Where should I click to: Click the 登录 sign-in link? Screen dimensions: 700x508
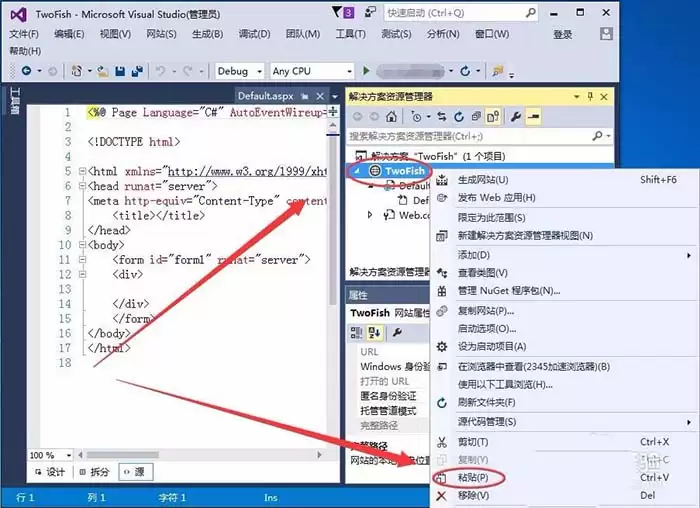562,34
